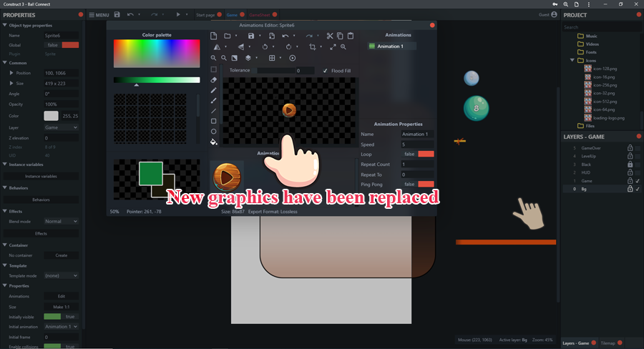Collapse the Icons folder in Project
644x349 pixels.
[572, 61]
